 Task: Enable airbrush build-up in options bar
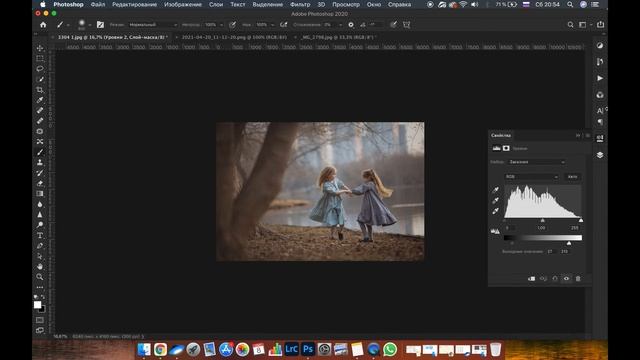pyautogui.click(x=283, y=24)
